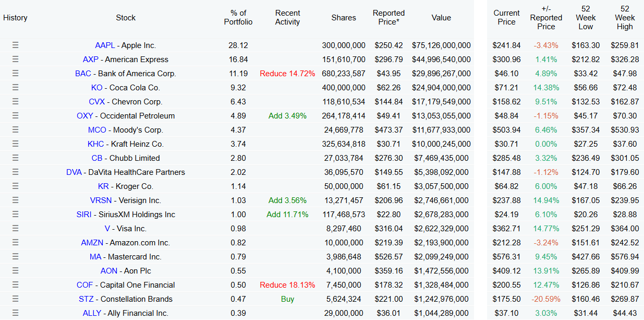This screenshot has width=644, height=320.
Task: Select 'Reduce 14.72%' activity for BAC
Action: click(287, 74)
